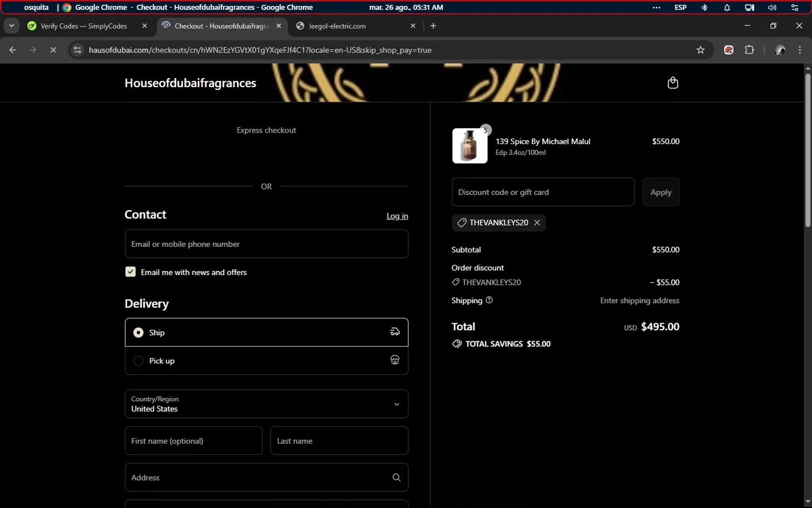Open the tab search dropdown arrow
Viewport: 812px width, 508px height.
click(x=11, y=25)
